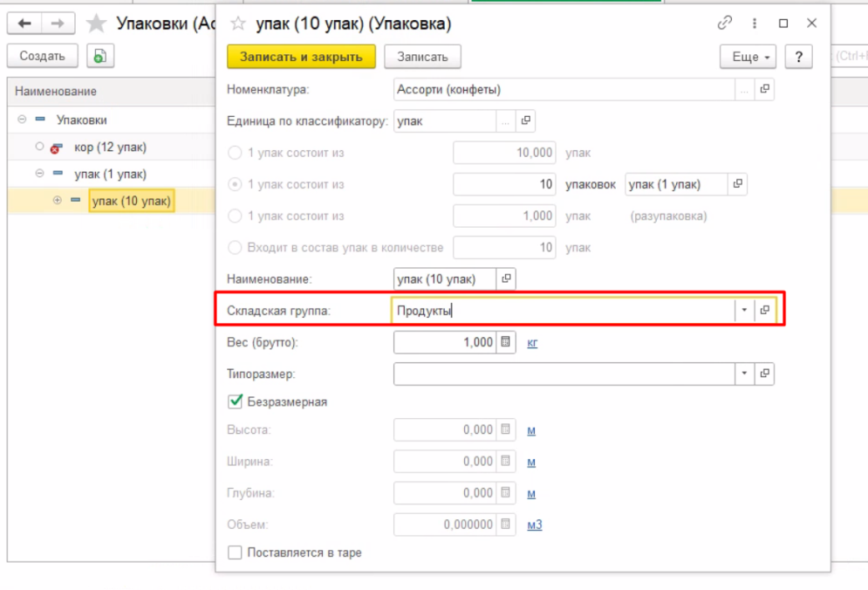Select the second '1 упак состоит из' radio
868x590 pixels.
click(x=235, y=184)
